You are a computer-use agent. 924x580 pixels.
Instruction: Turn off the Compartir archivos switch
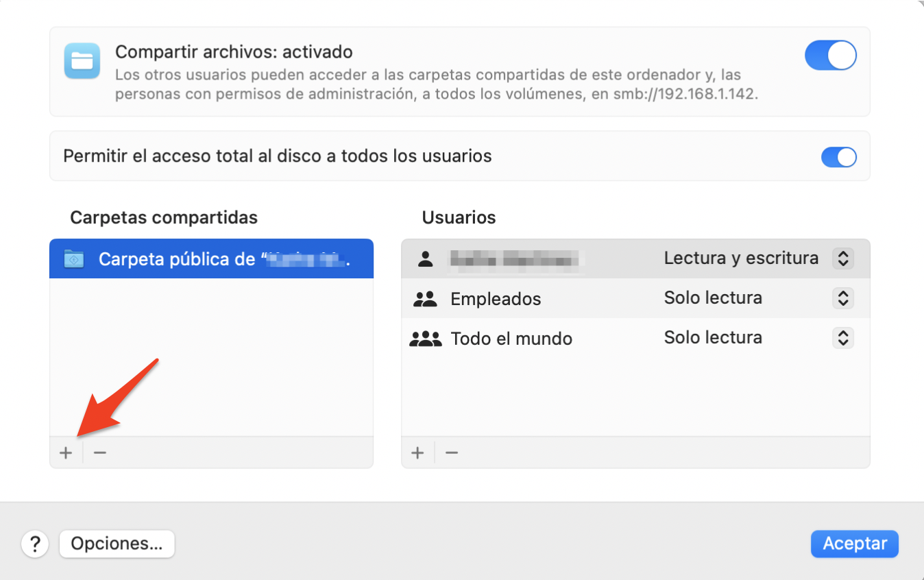coord(830,56)
